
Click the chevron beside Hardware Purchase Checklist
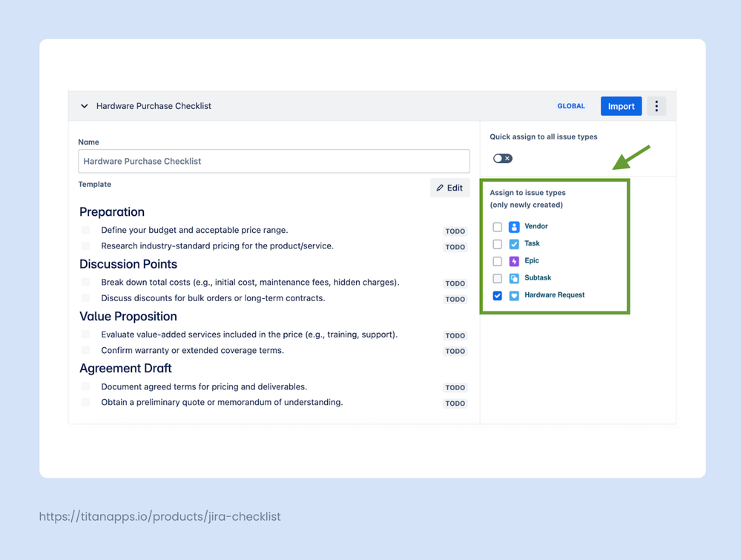tap(84, 105)
